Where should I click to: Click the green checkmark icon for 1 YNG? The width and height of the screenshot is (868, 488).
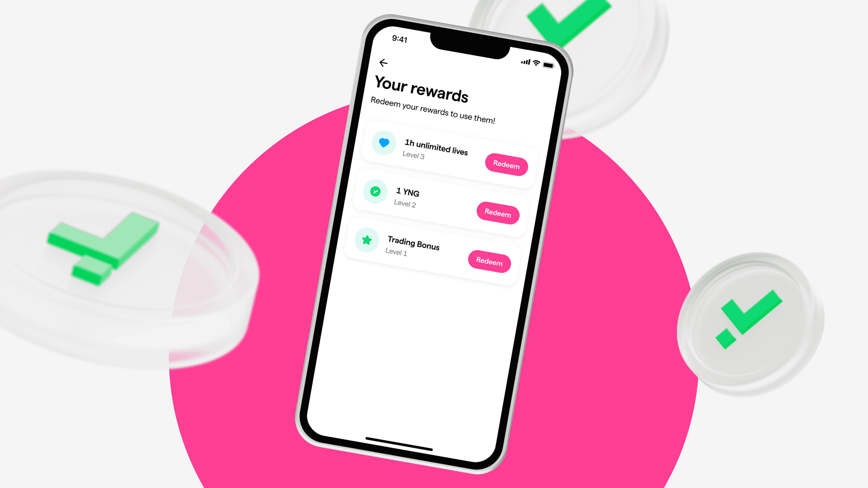(375, 192)
